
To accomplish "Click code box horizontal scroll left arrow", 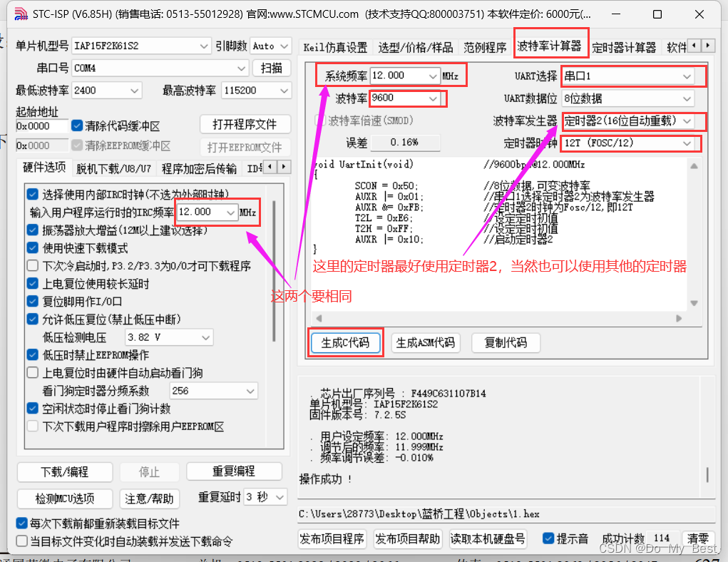I will coord(319,318).
